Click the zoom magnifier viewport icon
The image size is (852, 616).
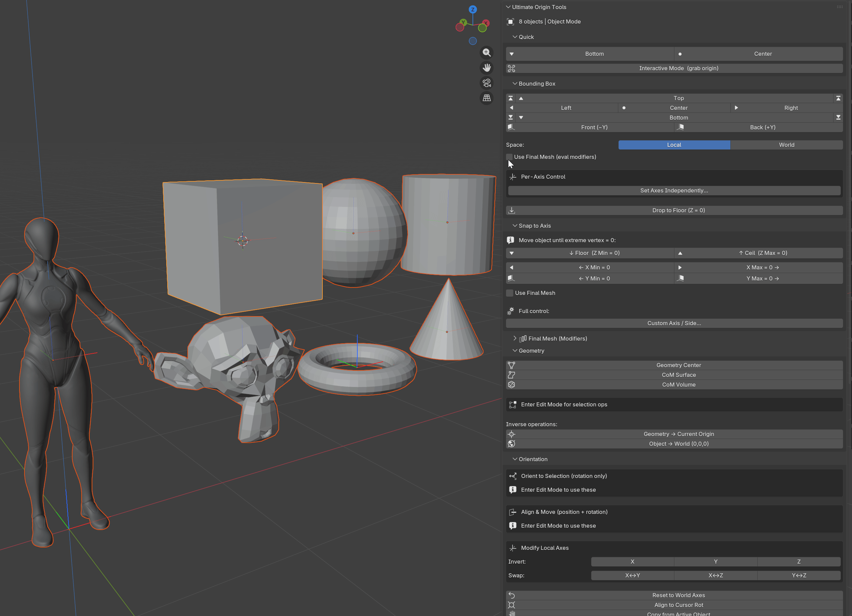(x=487, y=53)
